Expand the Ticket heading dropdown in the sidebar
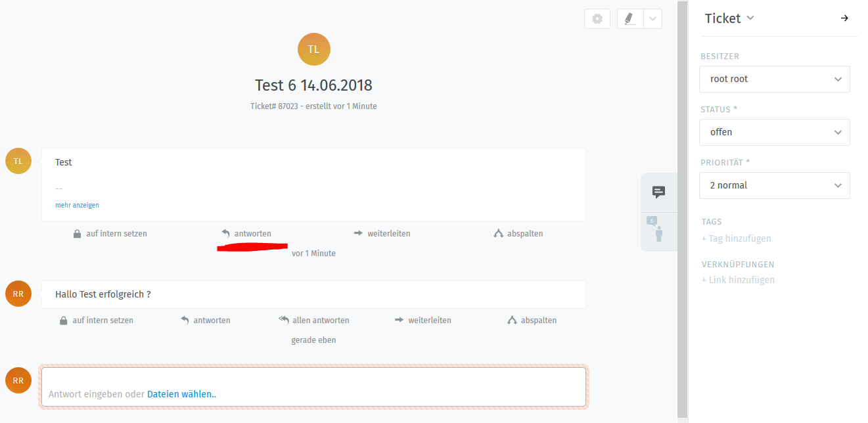This screenshot has height=423, width=868. coord(729,18)
